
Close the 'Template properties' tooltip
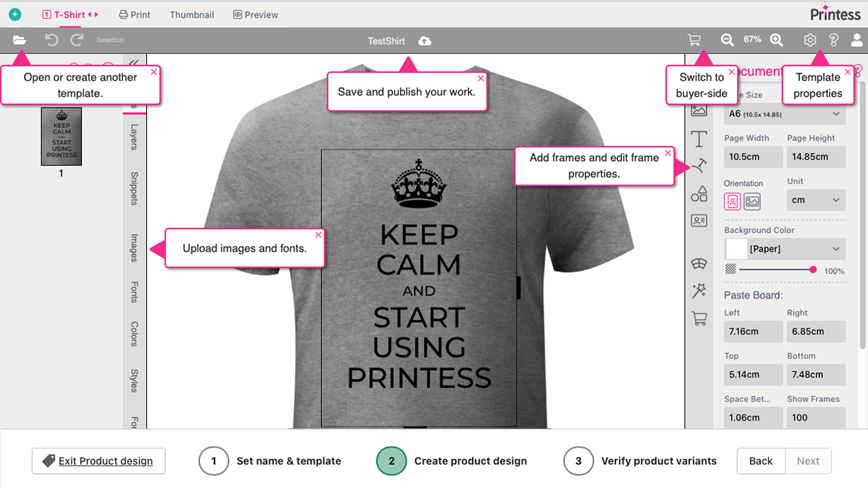848,72
